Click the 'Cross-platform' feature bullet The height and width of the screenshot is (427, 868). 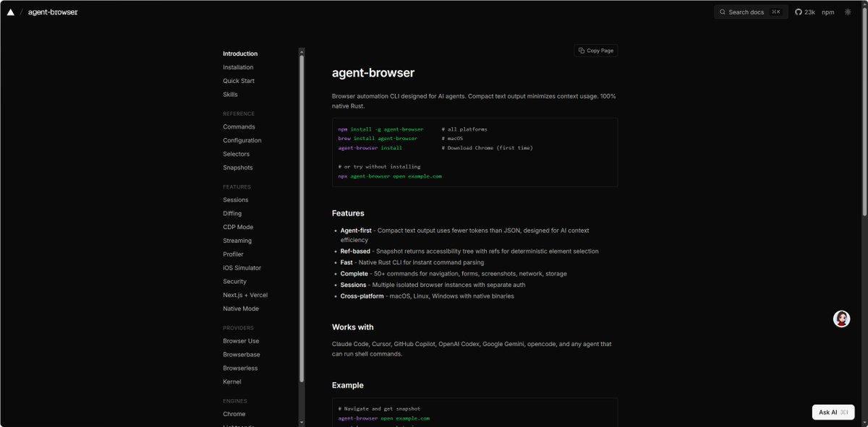click(x=427, y=296)
